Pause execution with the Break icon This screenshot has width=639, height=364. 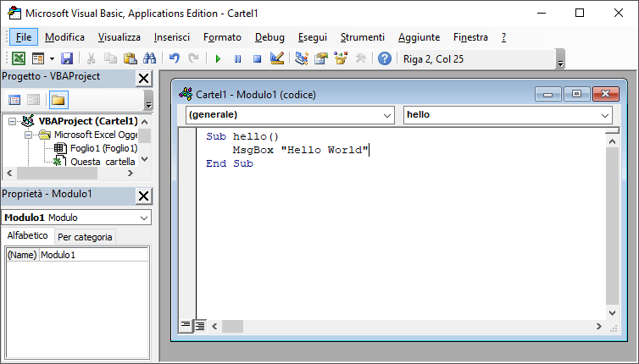(237, 58)
